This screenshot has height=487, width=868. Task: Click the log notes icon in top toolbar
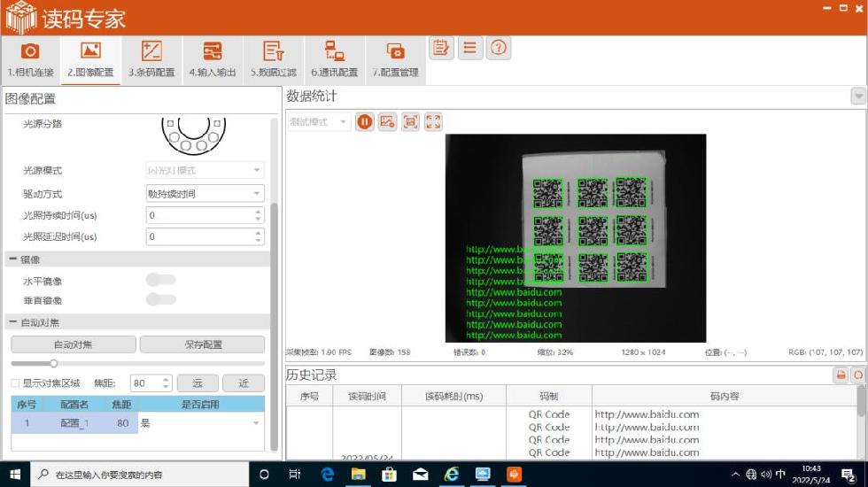(441, 48)
